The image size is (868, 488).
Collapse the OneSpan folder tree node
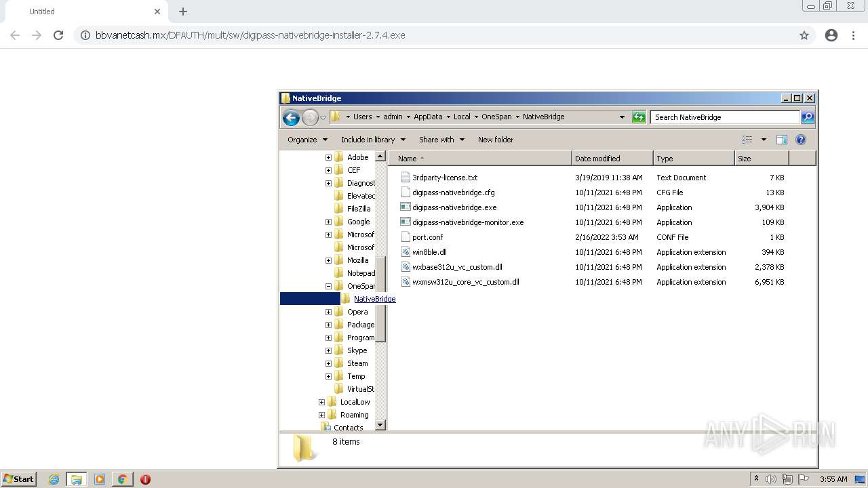pyautogui.click(x=328, y=286)
